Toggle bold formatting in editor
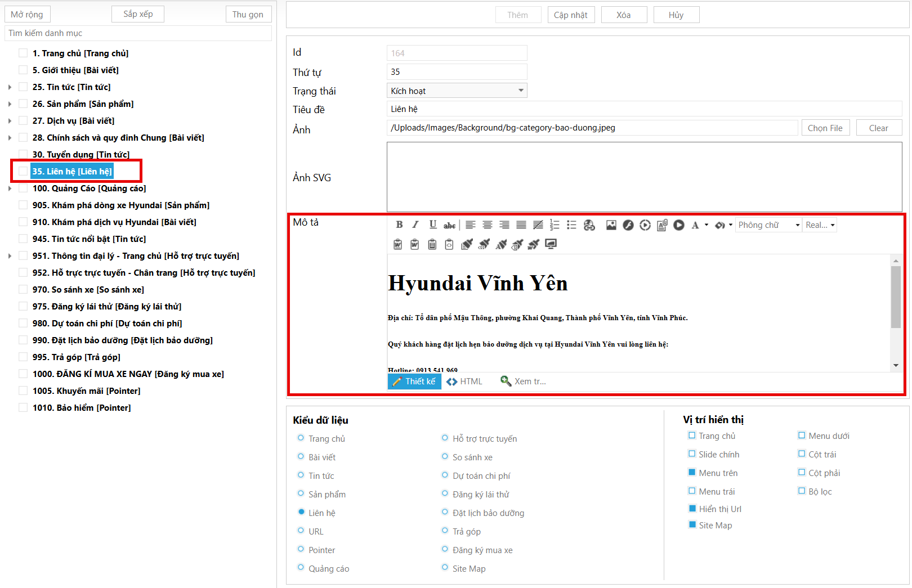This screenshot has height=588, width=912. click(x=399, y=225)
